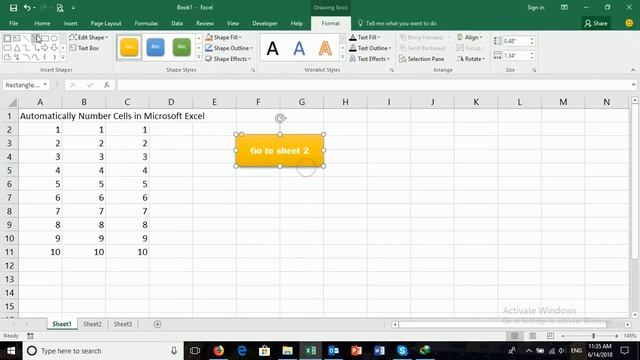Click Sign in link
Image resolution: width=640 pixels, height=360 pixels.
(536, 8)
